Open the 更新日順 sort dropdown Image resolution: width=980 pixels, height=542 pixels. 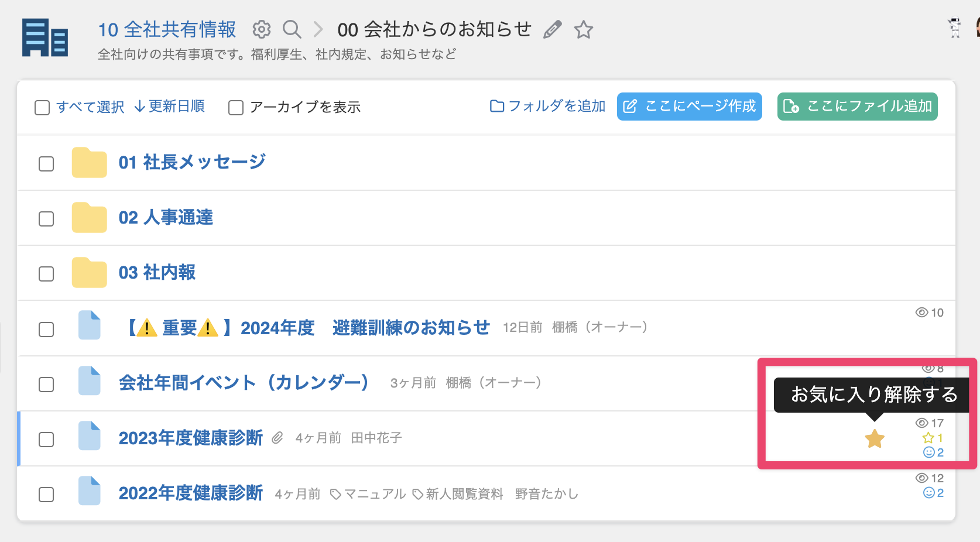coord(170,107)
